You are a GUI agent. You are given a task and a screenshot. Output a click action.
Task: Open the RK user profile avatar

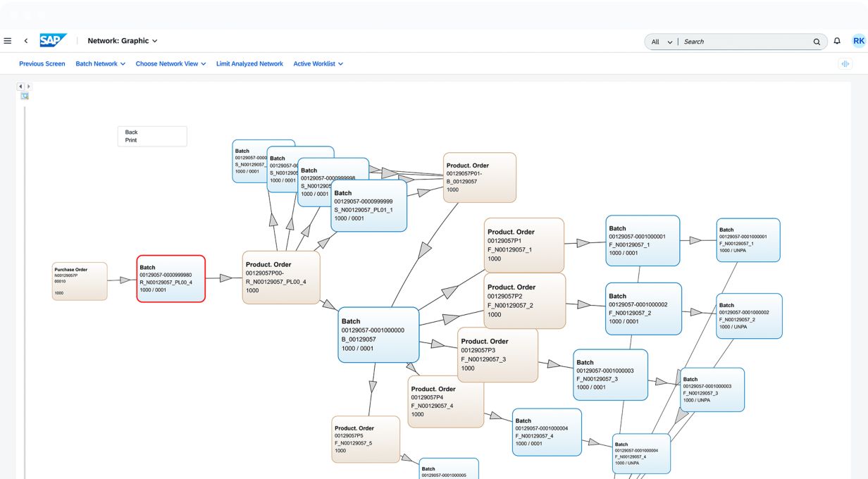(x=858, y=41)
